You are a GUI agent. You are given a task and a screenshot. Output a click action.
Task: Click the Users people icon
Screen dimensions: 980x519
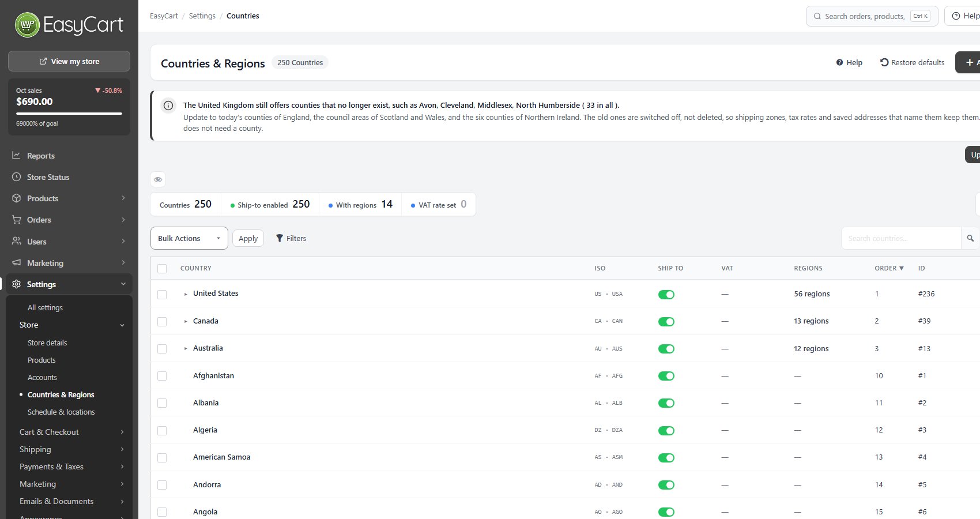point(17,242)
